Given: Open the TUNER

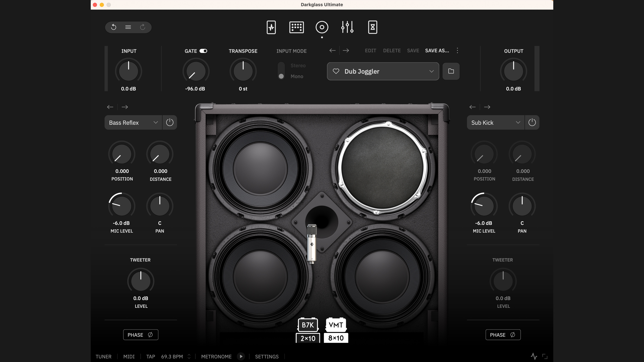Looking at the screenshot, I should click(x=103, y=357).
